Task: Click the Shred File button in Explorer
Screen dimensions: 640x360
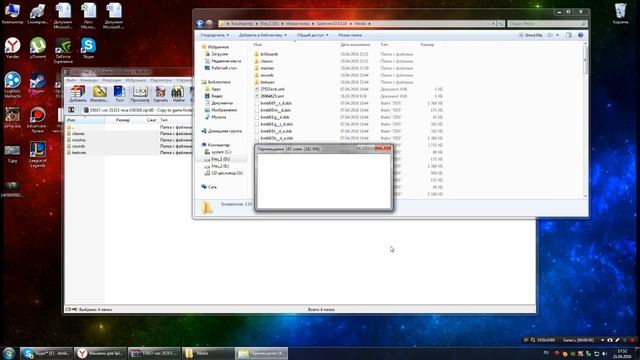Action: pyautogui.click(x=530, y=35)
